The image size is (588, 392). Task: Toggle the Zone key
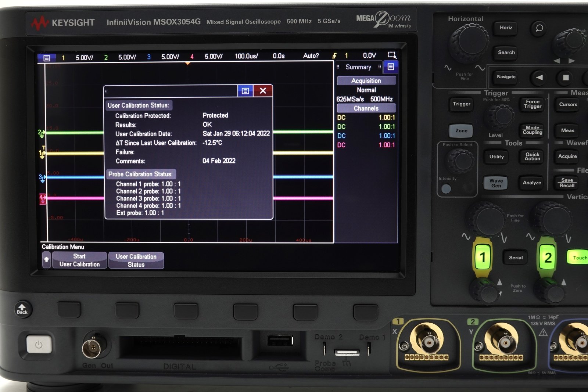click(x=461, y=131)
